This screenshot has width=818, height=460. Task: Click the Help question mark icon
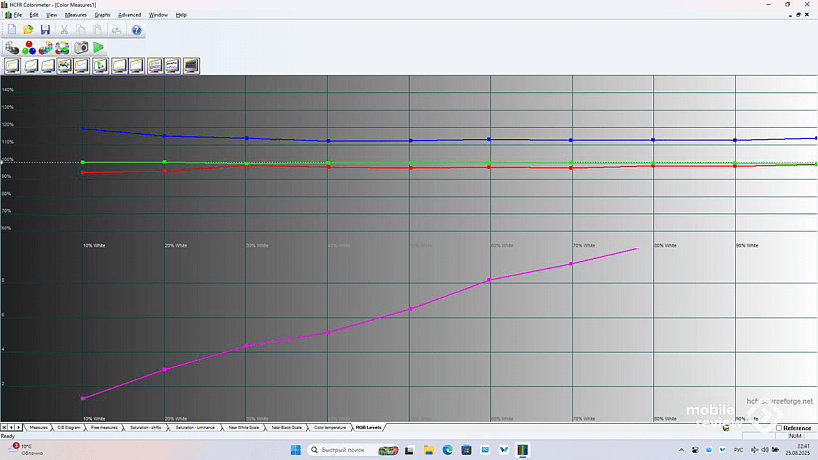coord(137,30)
